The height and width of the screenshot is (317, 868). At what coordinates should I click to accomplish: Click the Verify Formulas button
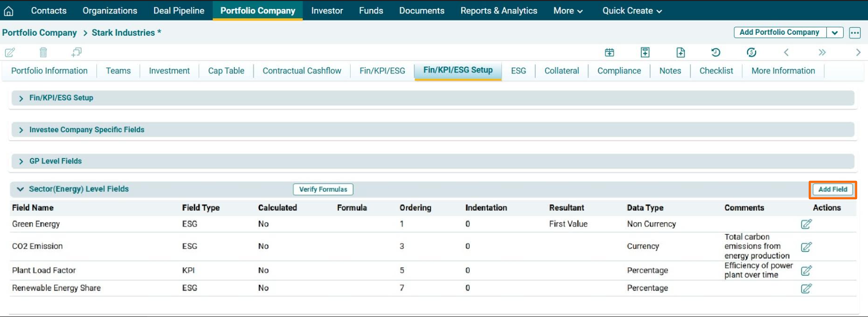[323, 189]
